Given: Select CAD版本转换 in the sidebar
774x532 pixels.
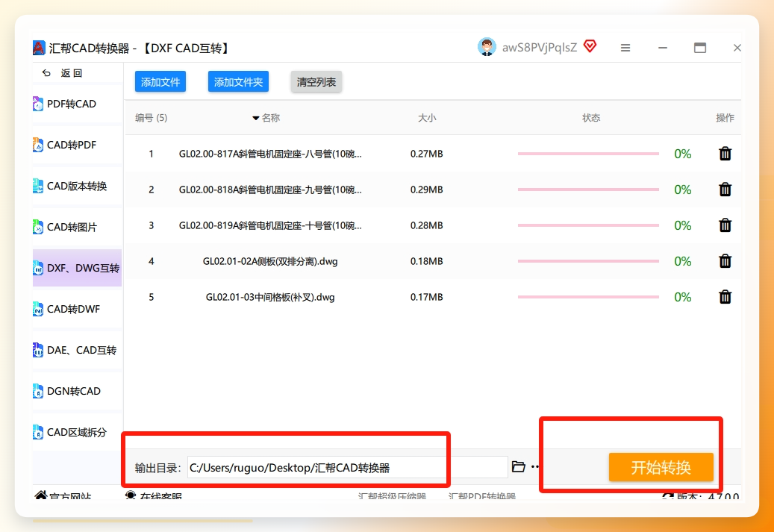Looking at the screenshot, I should click(x=77, y=186).
